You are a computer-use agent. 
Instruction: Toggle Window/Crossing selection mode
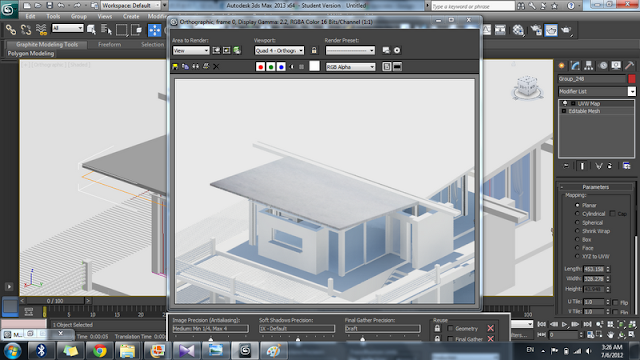(x=136, y=30)
